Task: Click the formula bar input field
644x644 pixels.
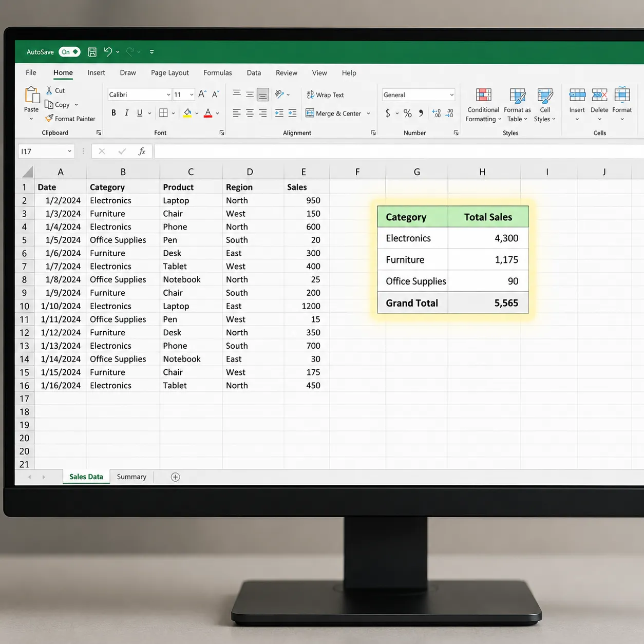Action: tap(399, 151)
